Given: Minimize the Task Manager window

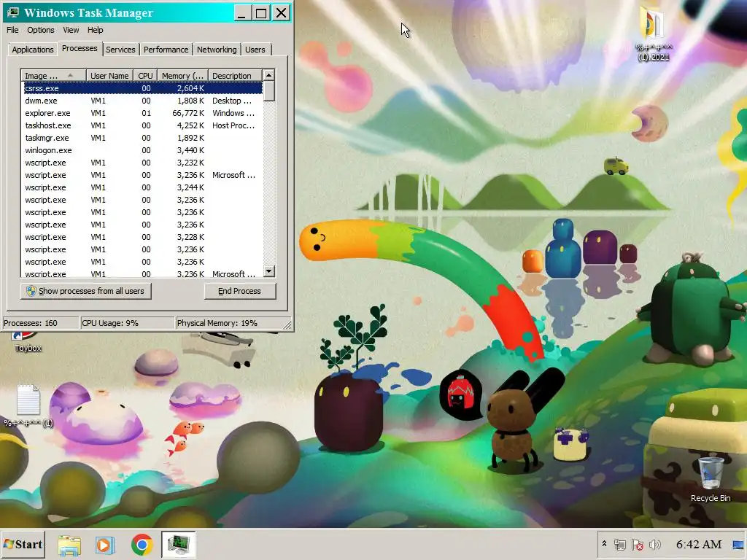Looking at the screenshot, I should click(241, 13).
